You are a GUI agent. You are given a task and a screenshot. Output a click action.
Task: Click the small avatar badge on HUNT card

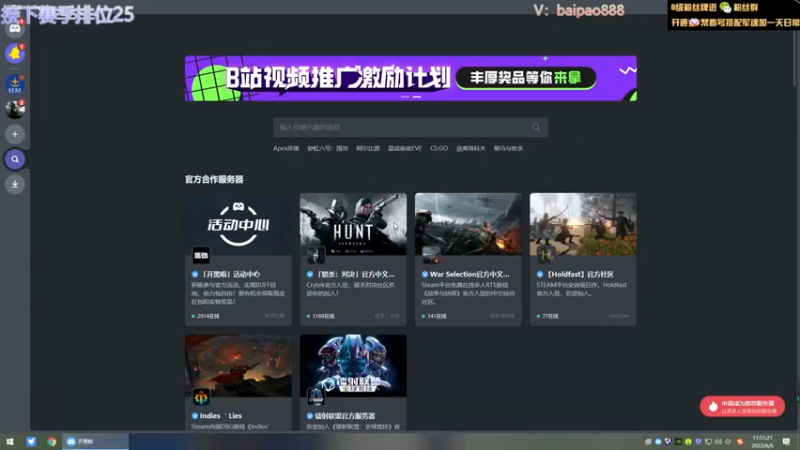pos(316,255)
